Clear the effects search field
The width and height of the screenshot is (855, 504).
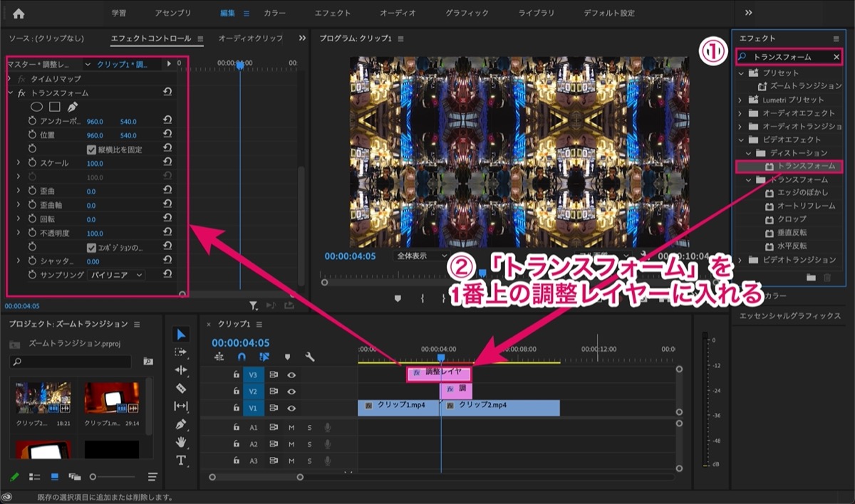(836, 56)
